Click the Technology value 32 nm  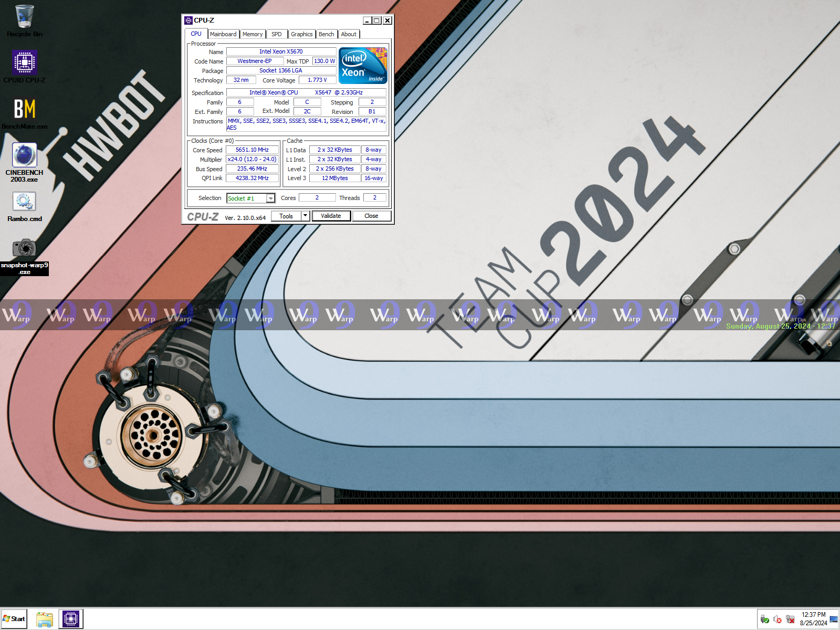pyautogui.click(x=241, y=80)
